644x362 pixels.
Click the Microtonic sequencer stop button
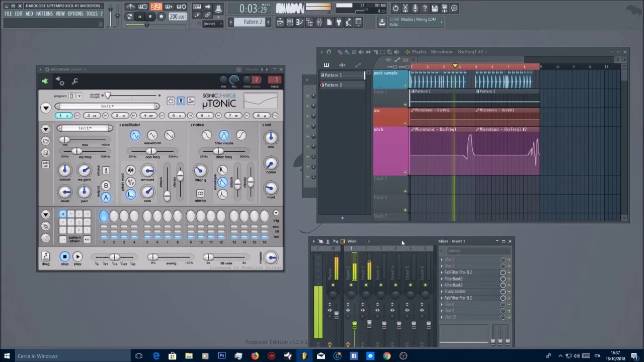pos(64,257)
